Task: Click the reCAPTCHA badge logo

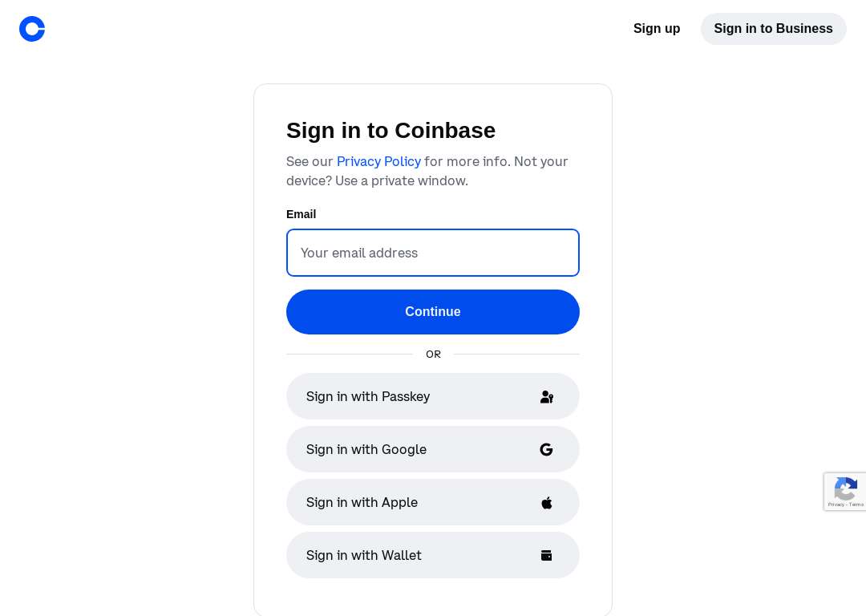Action: (x=846, y=488)
